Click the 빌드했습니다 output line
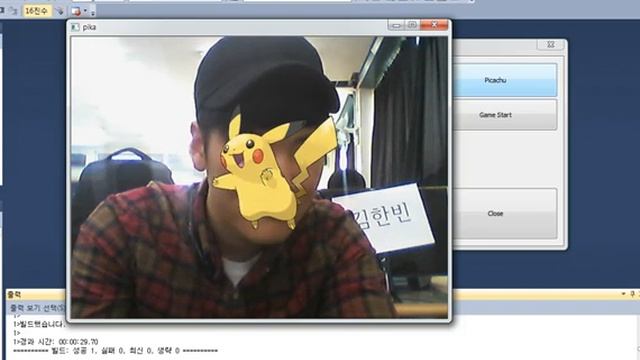This screenshot has height=360, width=640. (39, 324)
